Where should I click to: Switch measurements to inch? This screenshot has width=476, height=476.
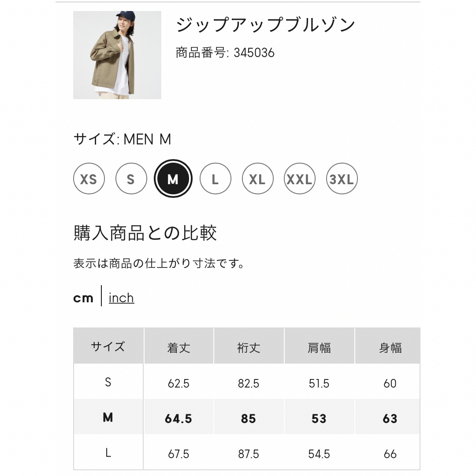(122, 298)
